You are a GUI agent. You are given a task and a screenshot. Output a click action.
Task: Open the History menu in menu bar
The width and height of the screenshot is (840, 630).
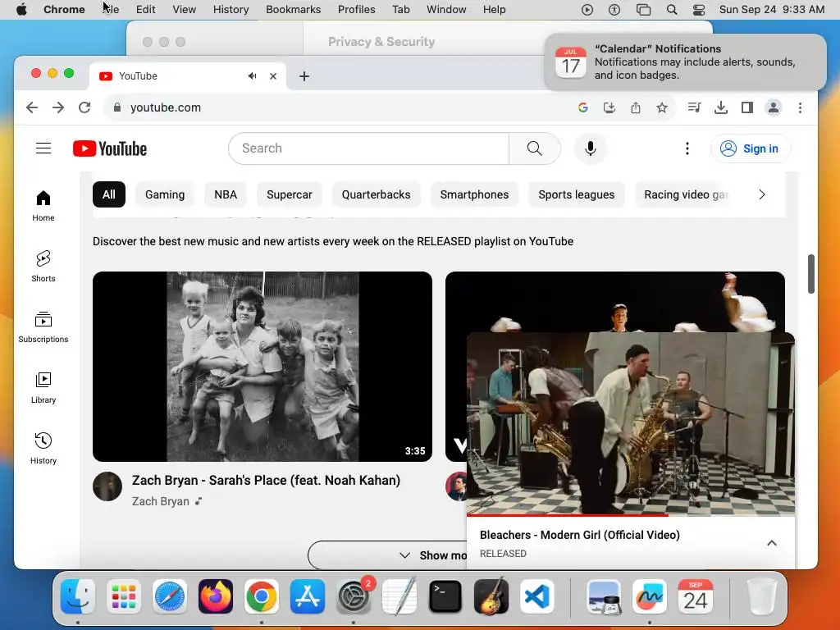(x=231, y=10)
